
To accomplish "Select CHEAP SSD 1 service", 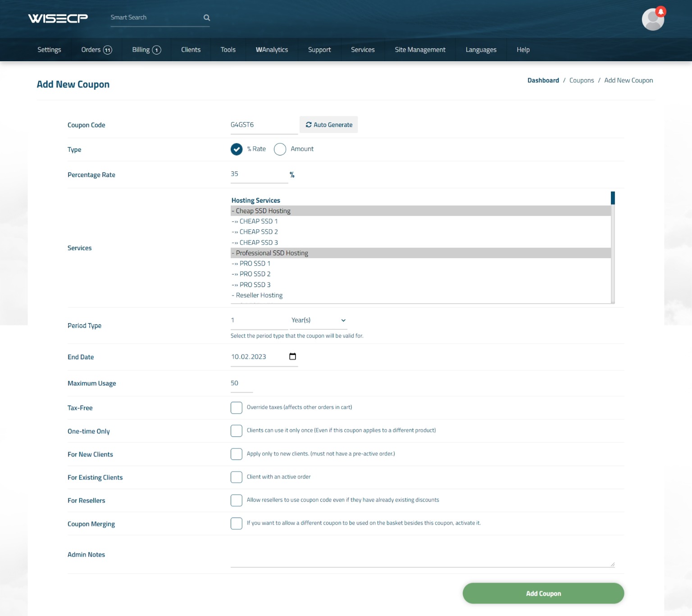I will point(421,221).
